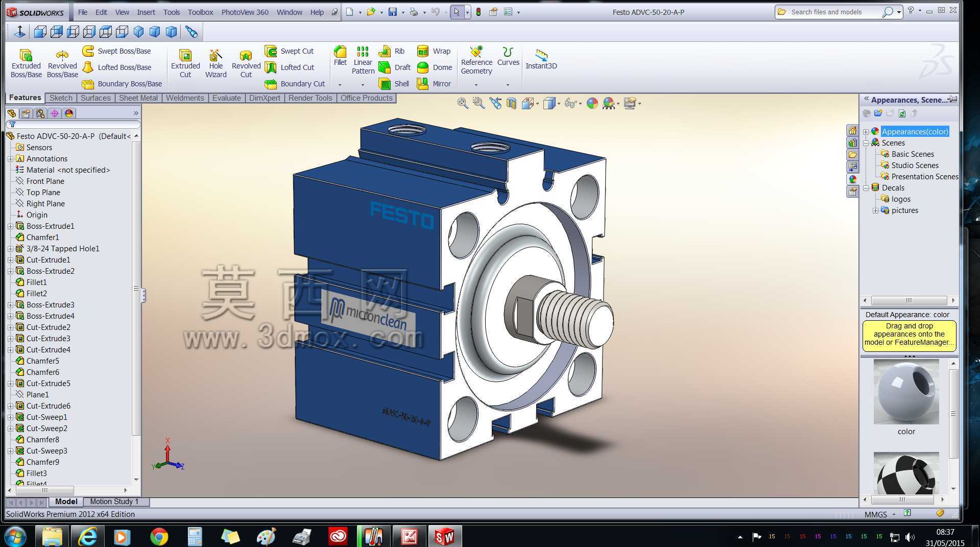
Task: Expand the pictures decals folder
Action: pos(875,210)
